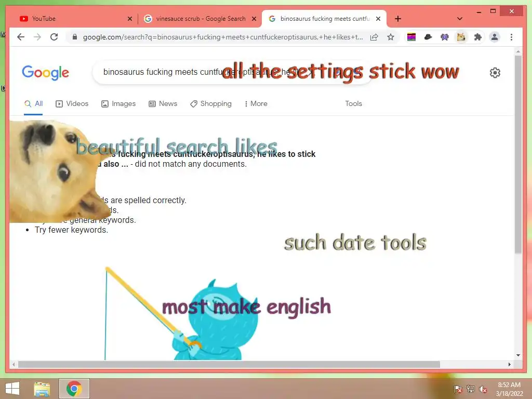Close the YouTube tab
The image size is (532, 399).
pos(129,19)
